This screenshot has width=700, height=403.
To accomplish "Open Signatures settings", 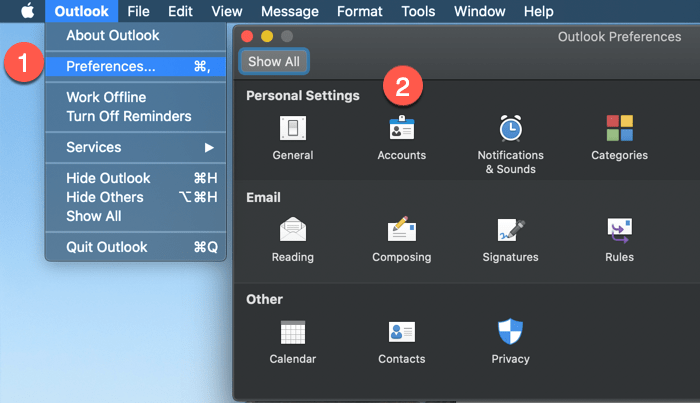I will 511,231.
